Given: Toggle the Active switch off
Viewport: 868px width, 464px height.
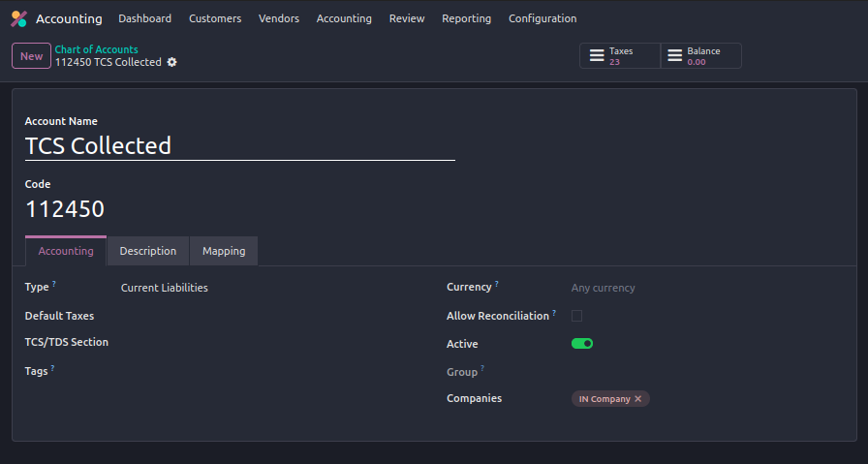Looking at the screenshot, I should 582,343.
